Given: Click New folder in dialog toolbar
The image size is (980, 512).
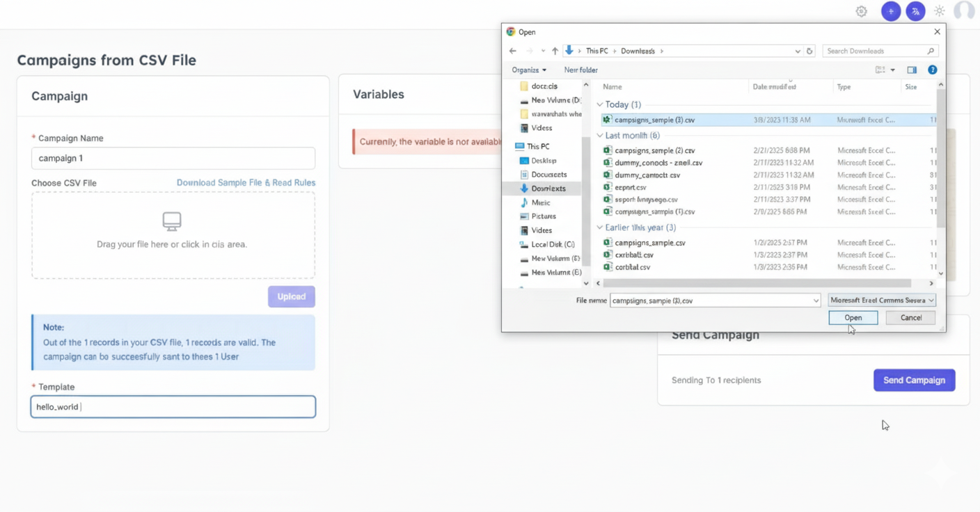Looking at the screenshot, I should [x=580, y=70].
